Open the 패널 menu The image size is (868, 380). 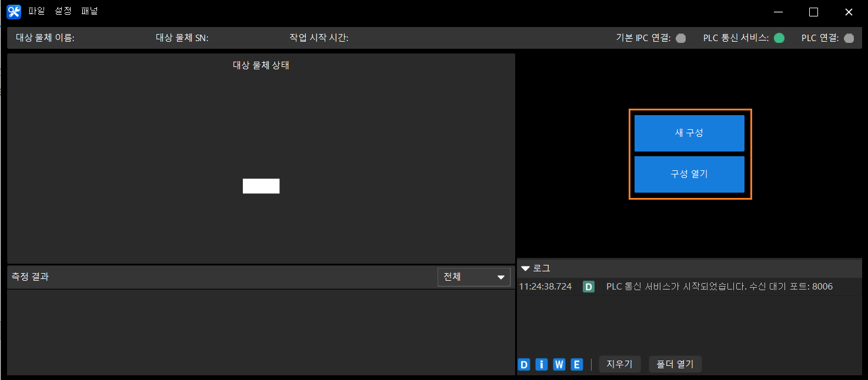[x=90, y=11]
